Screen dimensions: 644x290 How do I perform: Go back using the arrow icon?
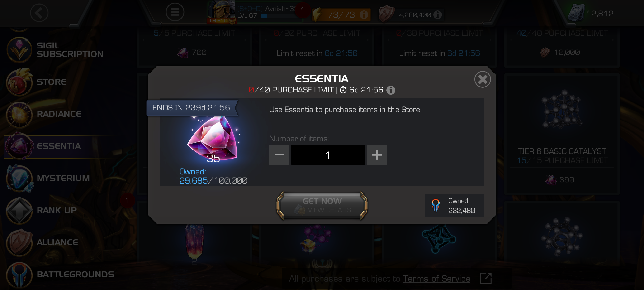39,13
